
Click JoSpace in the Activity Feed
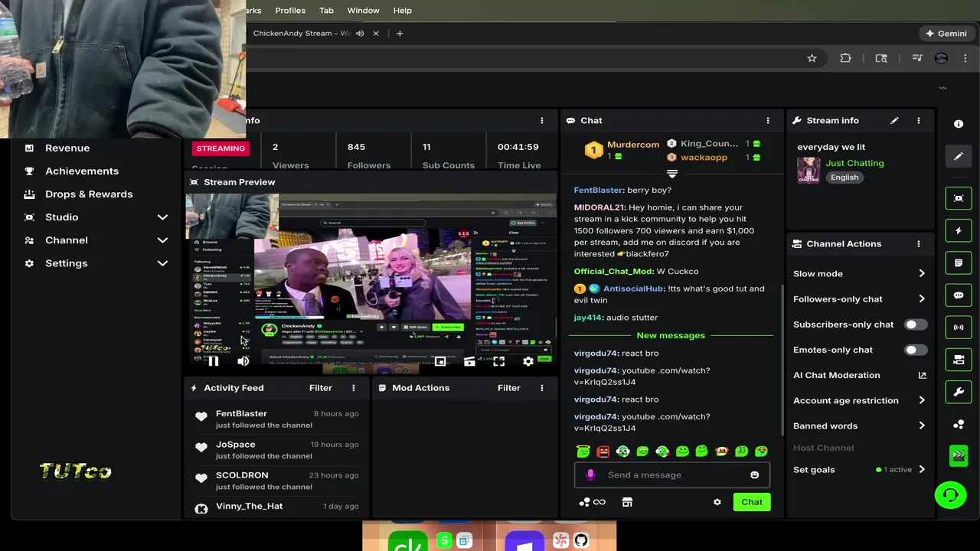(236, 445)
